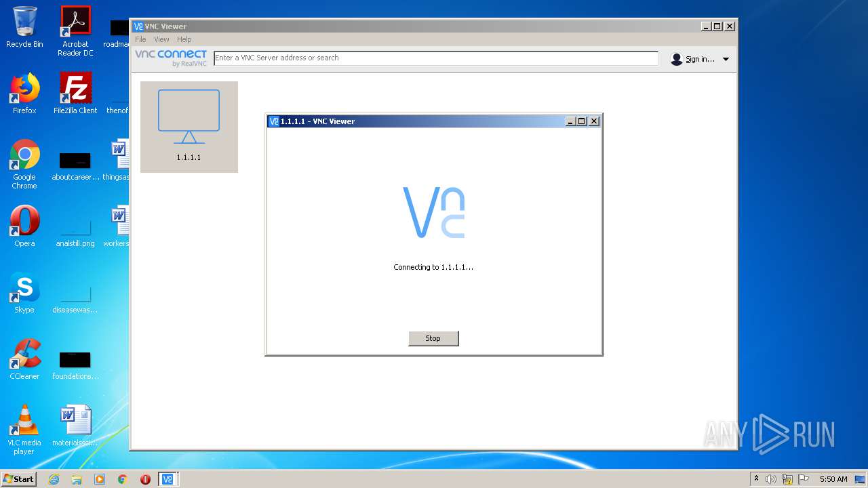Open VLC media player shortcut

[24, 430]
